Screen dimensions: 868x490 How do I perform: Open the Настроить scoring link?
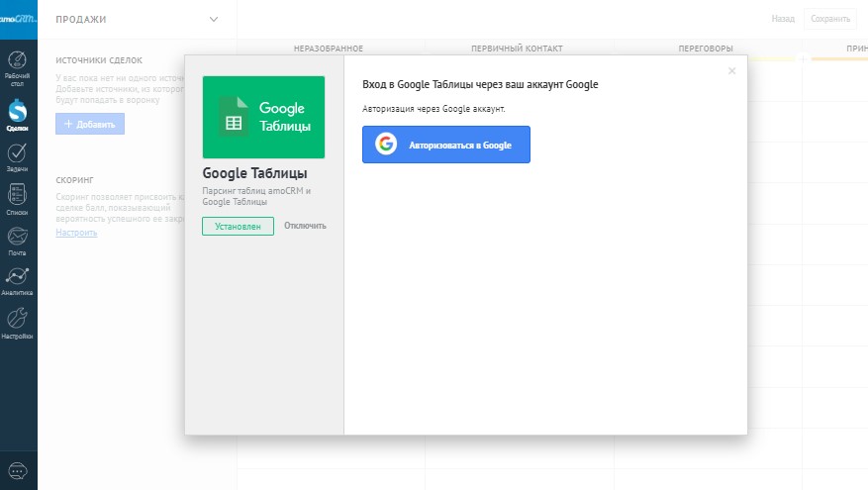(76, 233)
